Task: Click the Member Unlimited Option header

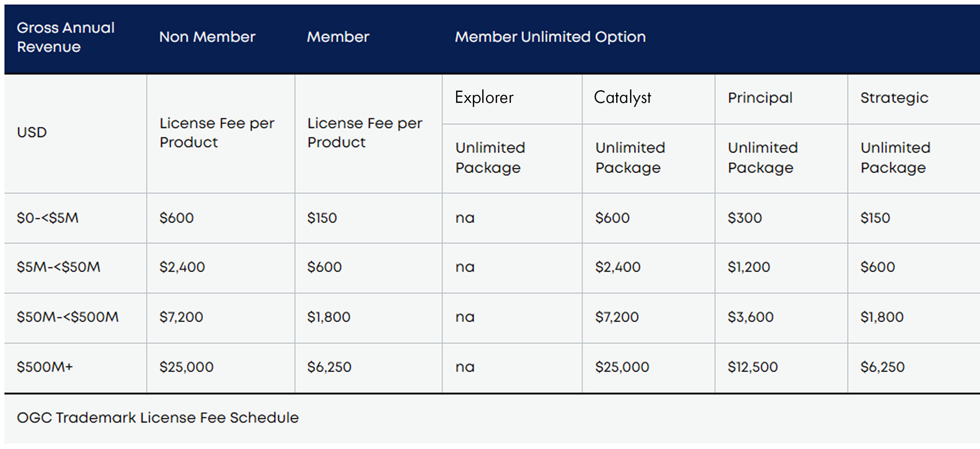Action: pos(550,37)
